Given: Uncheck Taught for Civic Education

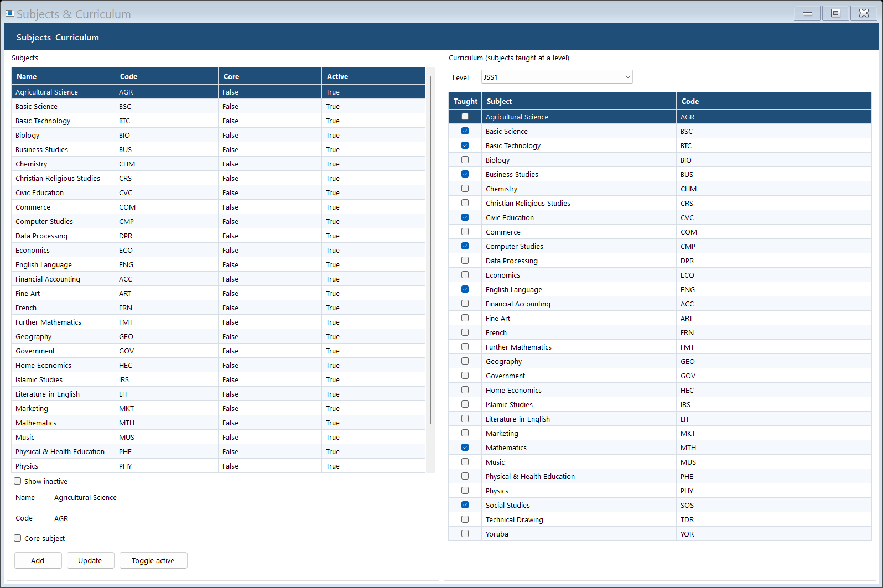Looking at the screenshot, I should (x=465, y=217).
